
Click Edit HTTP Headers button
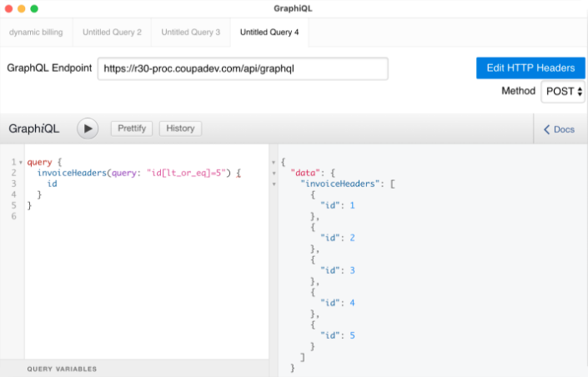[530, 68]
